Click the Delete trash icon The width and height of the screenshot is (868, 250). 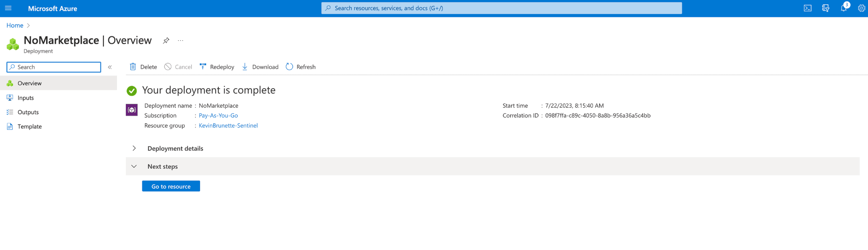133,67
